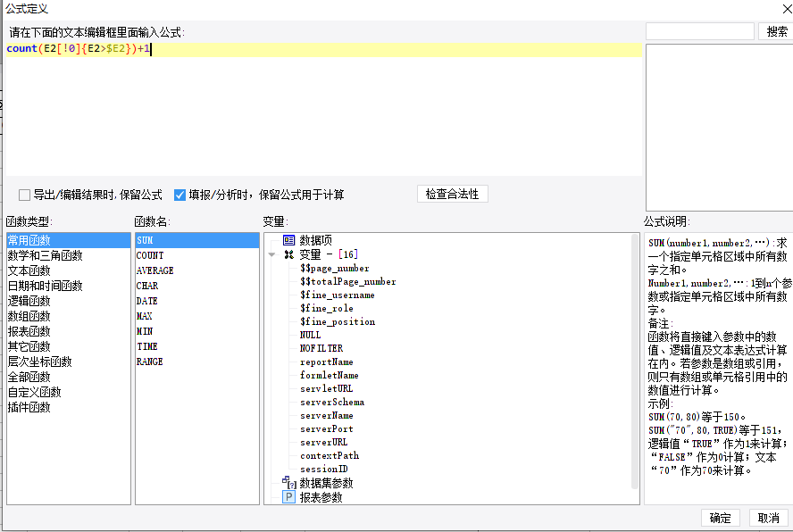Select the $$page_number variable
This screenshot has height=532, width=793.
(334, 268)
